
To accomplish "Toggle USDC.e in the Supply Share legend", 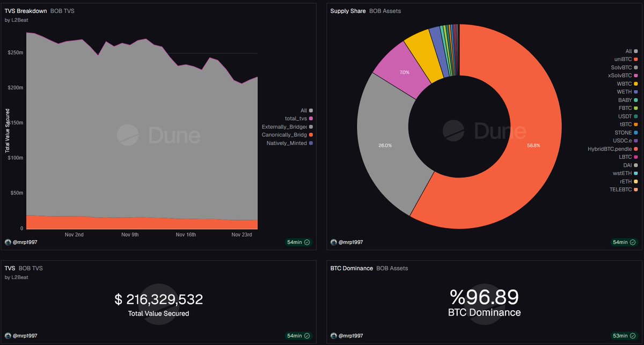I will pos(626,142).
